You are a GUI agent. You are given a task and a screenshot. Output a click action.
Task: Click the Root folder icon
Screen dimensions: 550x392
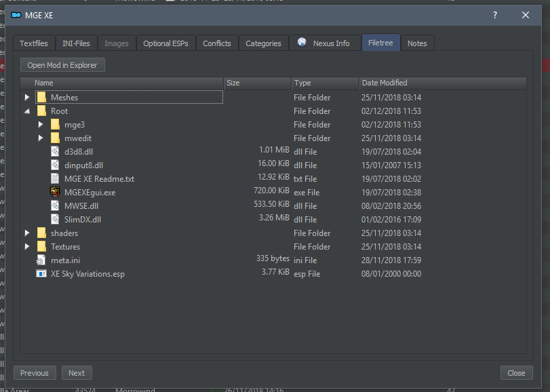pos(41,111)
